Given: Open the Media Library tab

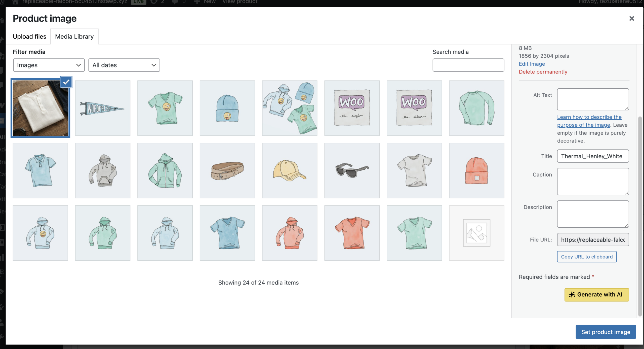Looking at the screenshot, I should [74, 37].
